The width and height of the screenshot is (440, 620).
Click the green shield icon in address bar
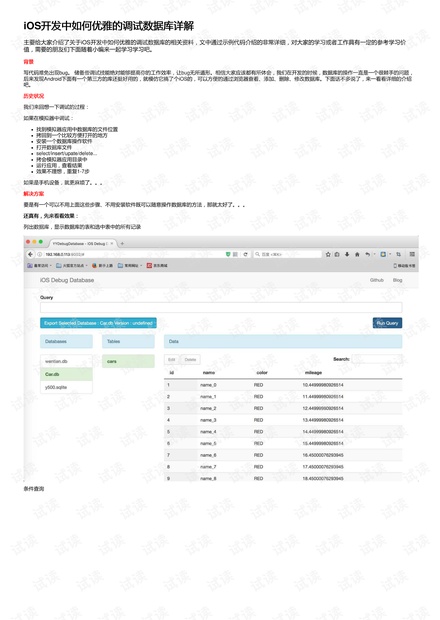tap(228, 254)
